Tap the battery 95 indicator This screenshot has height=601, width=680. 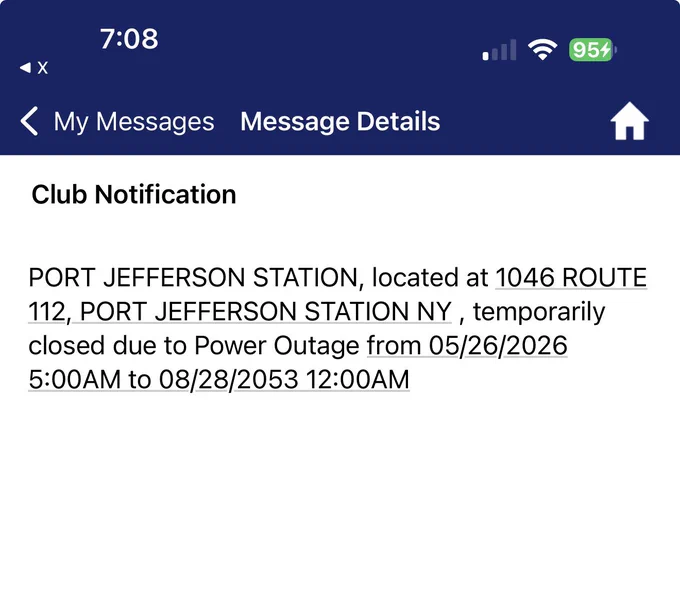592,49
